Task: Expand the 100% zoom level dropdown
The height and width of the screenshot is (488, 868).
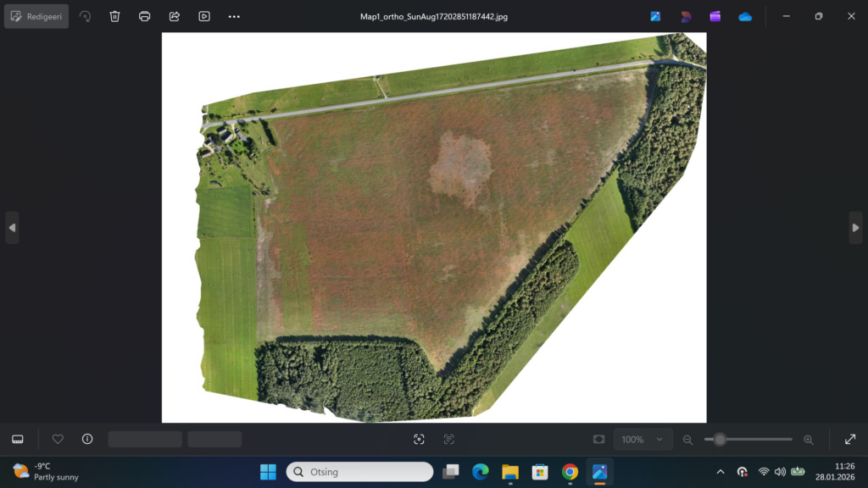Action: (643, 440)
